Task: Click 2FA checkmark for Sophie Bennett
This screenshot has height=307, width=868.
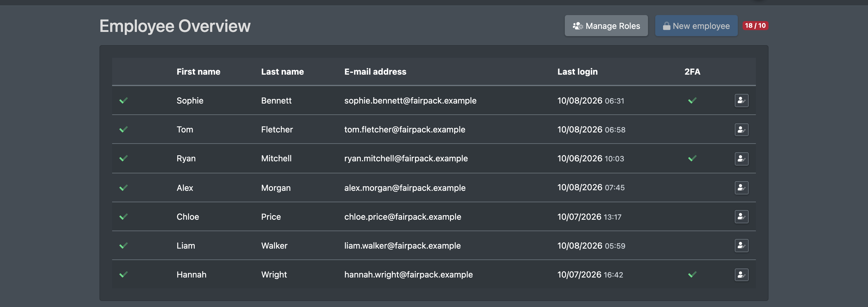Action: click(692, 100)
